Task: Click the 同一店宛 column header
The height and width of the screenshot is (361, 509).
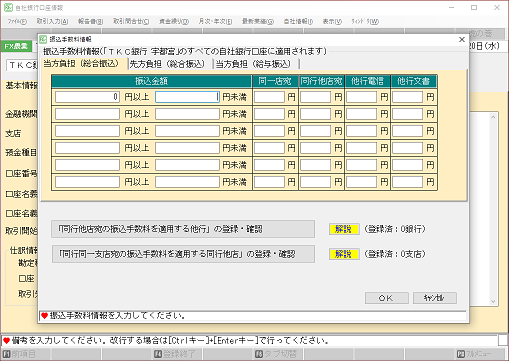Action: [275, 81]
